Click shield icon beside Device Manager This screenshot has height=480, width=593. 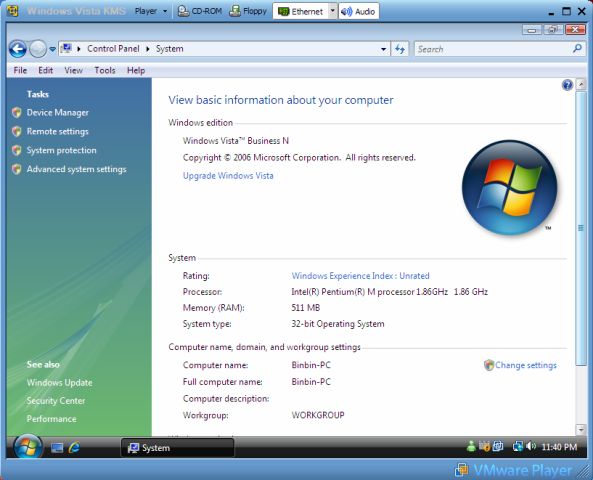[17, 112]
